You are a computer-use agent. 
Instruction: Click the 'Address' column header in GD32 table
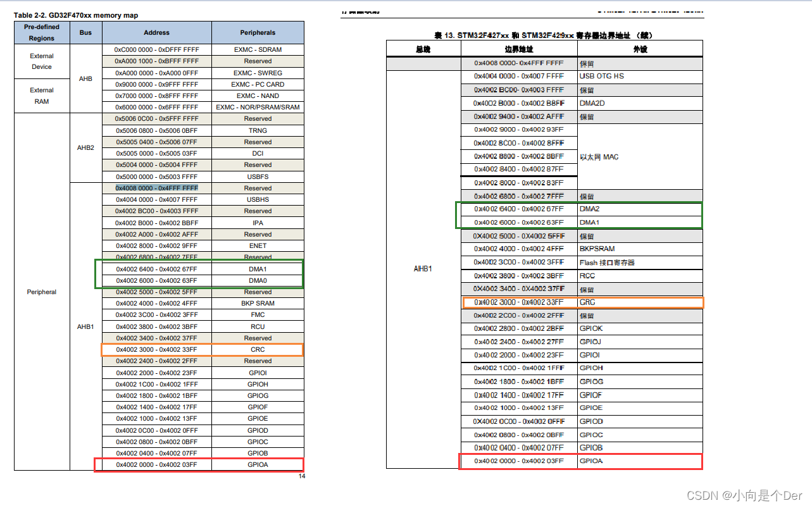[x=156, y=32]
